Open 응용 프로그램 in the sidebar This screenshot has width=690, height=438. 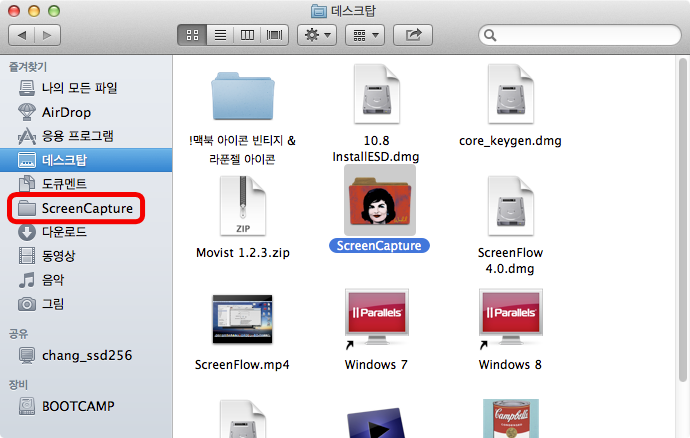pyautogui.click(x=86, y=136)
